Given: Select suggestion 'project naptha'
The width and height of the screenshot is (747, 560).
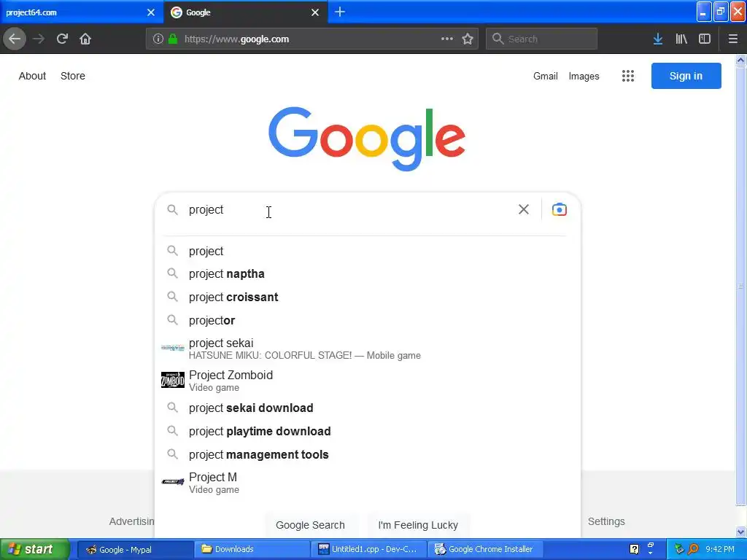Looking at the screenshot, I should pyautogui.click(x=368, y=274).
